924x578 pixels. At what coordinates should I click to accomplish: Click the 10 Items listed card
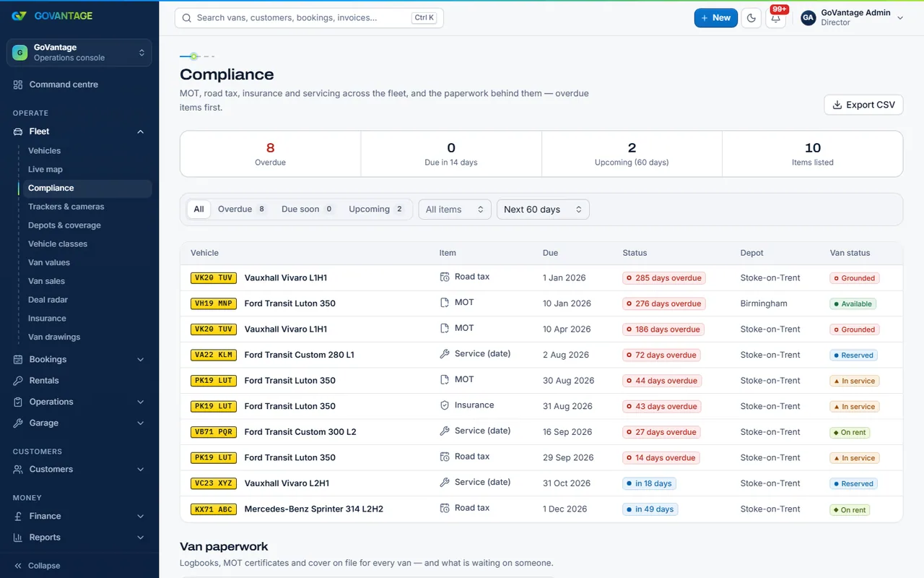click(813, 154)
